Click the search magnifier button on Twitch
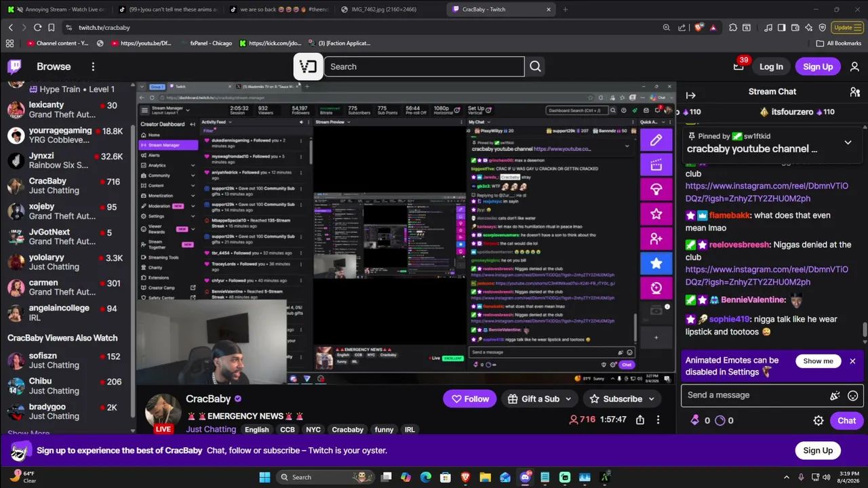 (536, 66)
